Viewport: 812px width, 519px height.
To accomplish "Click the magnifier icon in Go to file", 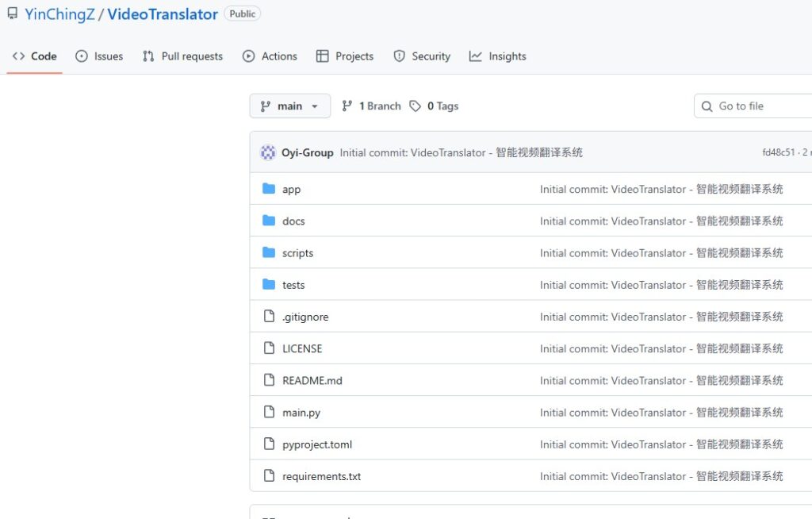I will pyautogui.click(x=707, y=106).
